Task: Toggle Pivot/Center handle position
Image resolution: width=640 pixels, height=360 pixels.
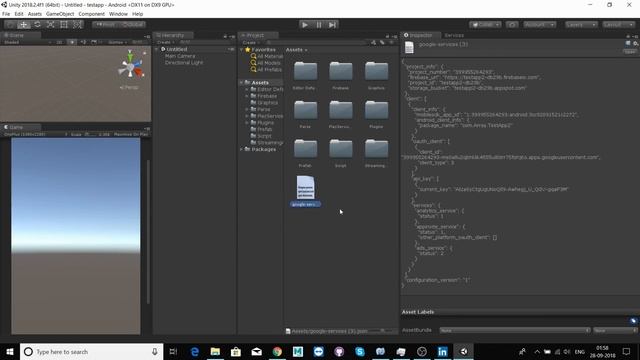Action: coord(106,24)
